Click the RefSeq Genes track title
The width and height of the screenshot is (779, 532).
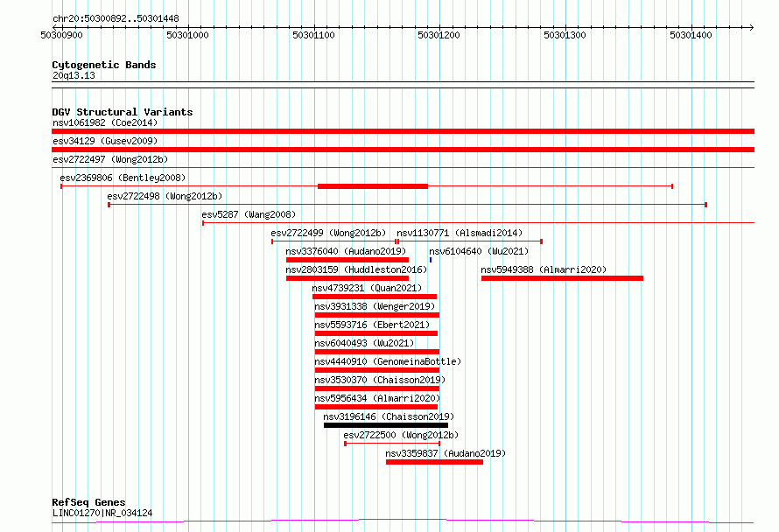coord(88,502)
